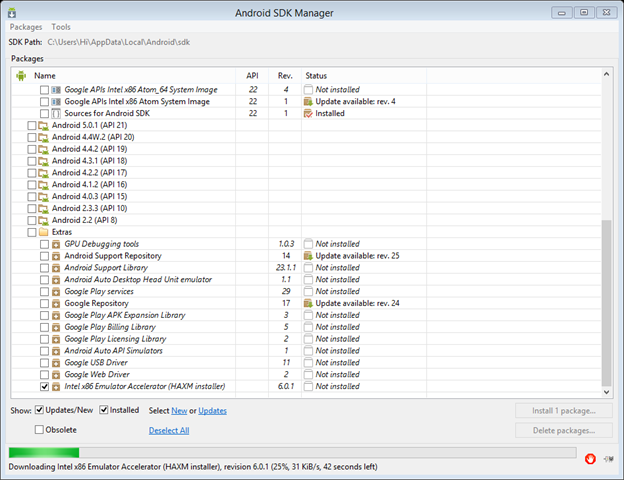Click the Updates selection link

(212, 411)
